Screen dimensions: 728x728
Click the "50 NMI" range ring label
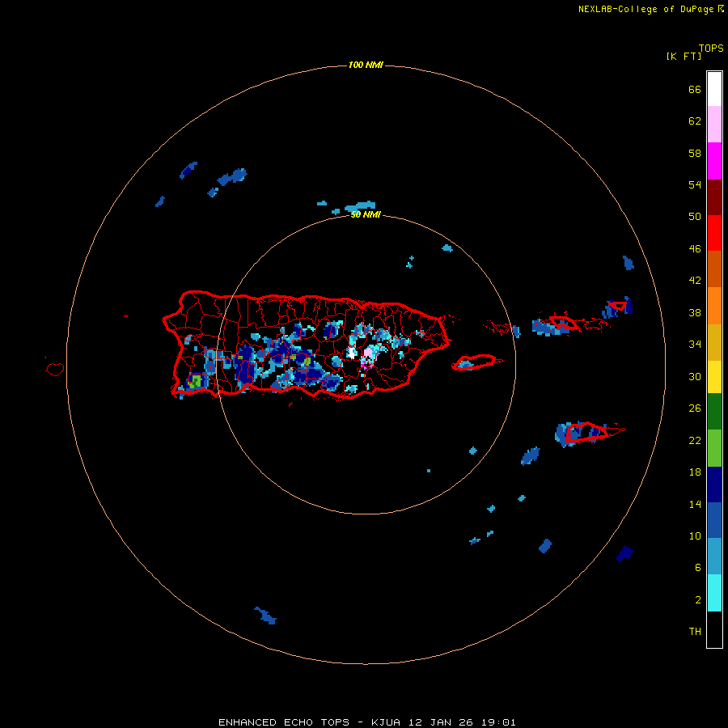coord(366,214)
